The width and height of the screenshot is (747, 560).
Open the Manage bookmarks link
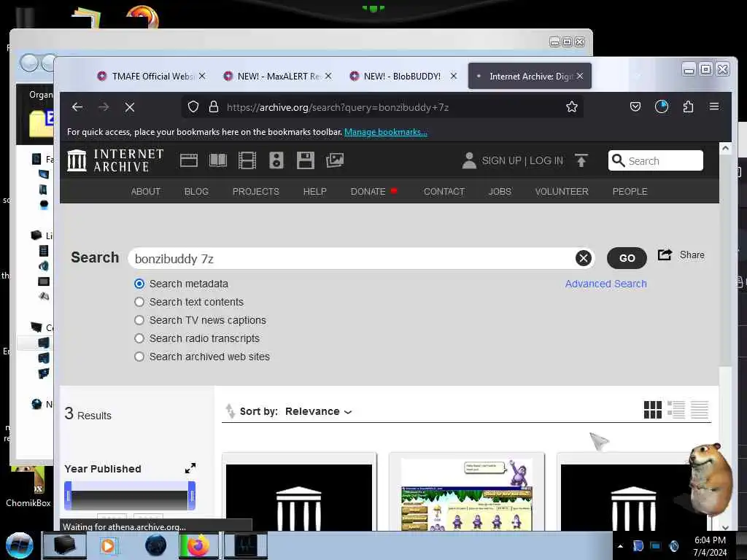click(x=386, y=132)
